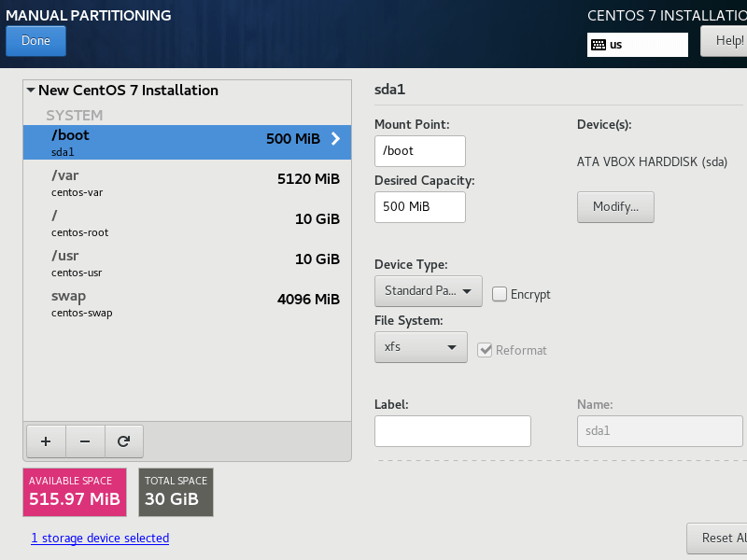Open the File System xfs dropdown
747x560 pixels.
420,348
